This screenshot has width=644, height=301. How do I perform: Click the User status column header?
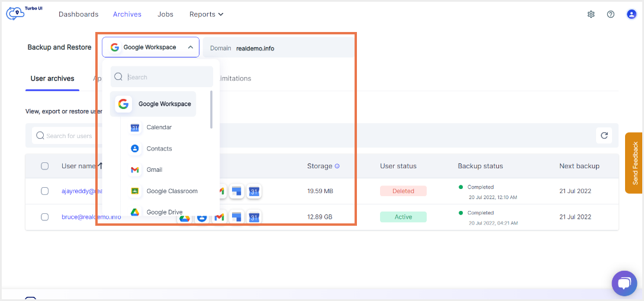click(x=398, y=166)
